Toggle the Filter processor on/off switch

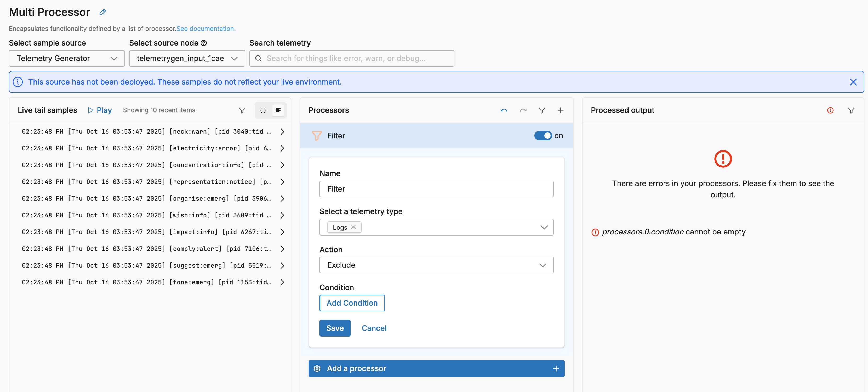(543, 136)
